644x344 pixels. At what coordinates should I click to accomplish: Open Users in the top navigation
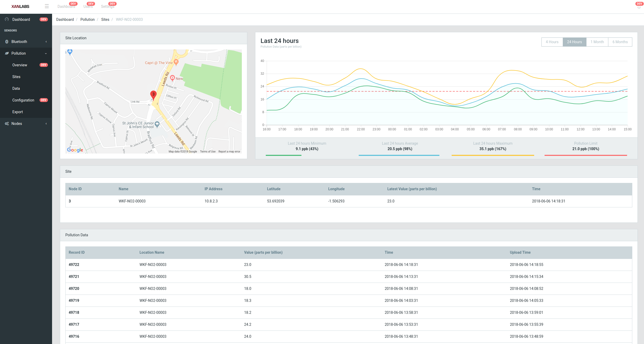(88, 7)
